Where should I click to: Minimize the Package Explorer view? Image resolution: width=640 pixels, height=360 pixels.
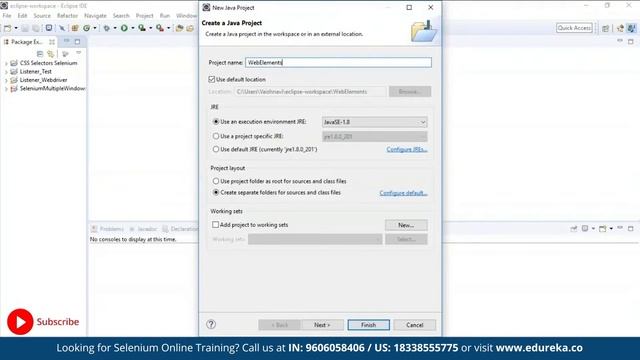tap(67, 41)
